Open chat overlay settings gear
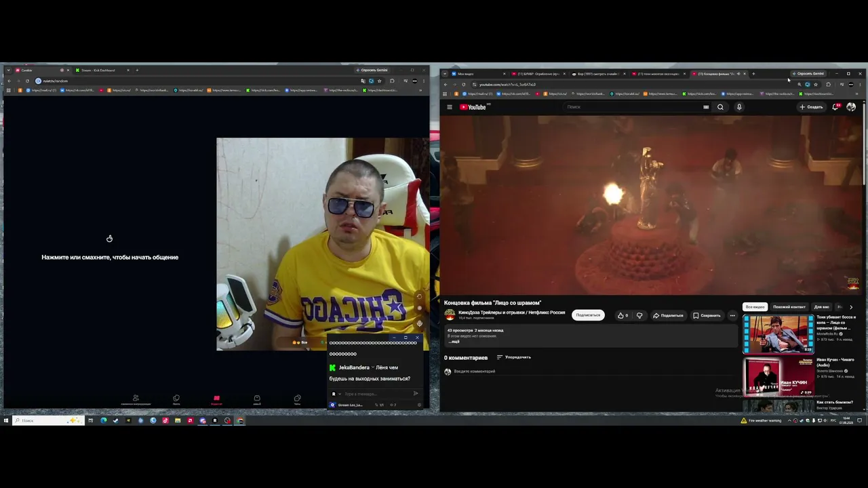 coord(419,405)
